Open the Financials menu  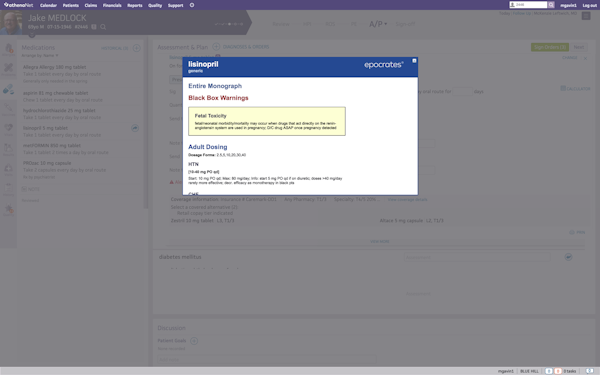(x=112, y=5)
